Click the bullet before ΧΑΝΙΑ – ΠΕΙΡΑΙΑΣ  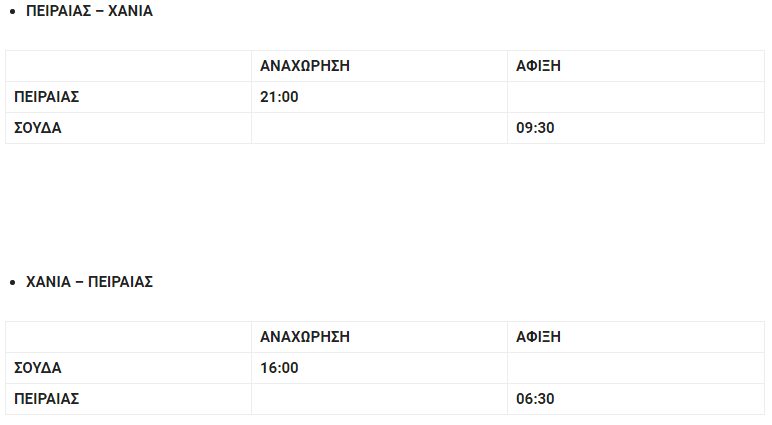pos(13,282)
